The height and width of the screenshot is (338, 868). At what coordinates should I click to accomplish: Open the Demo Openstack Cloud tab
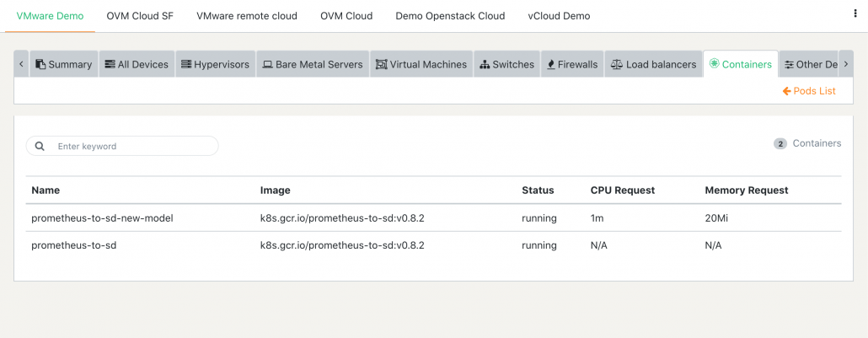pos(450,16)
